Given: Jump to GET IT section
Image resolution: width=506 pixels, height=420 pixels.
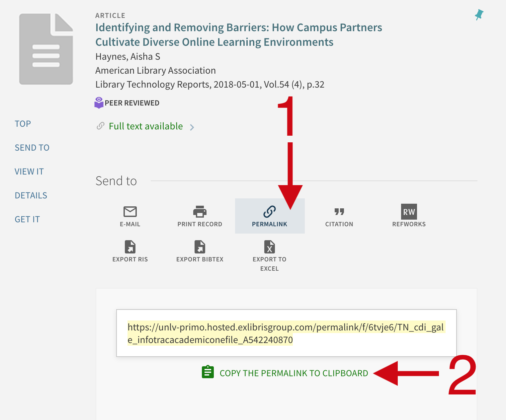Looking at the screenshot, I should 27,219.
